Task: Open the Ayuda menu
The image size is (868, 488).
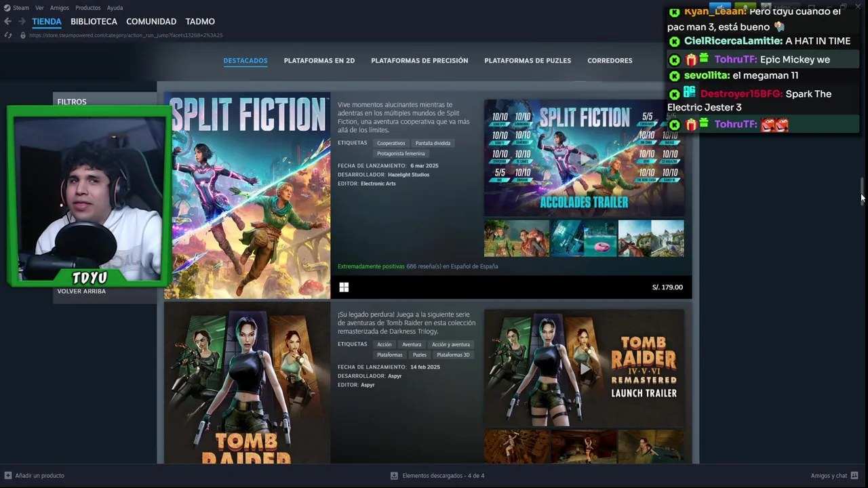Action: pos(115,8)
